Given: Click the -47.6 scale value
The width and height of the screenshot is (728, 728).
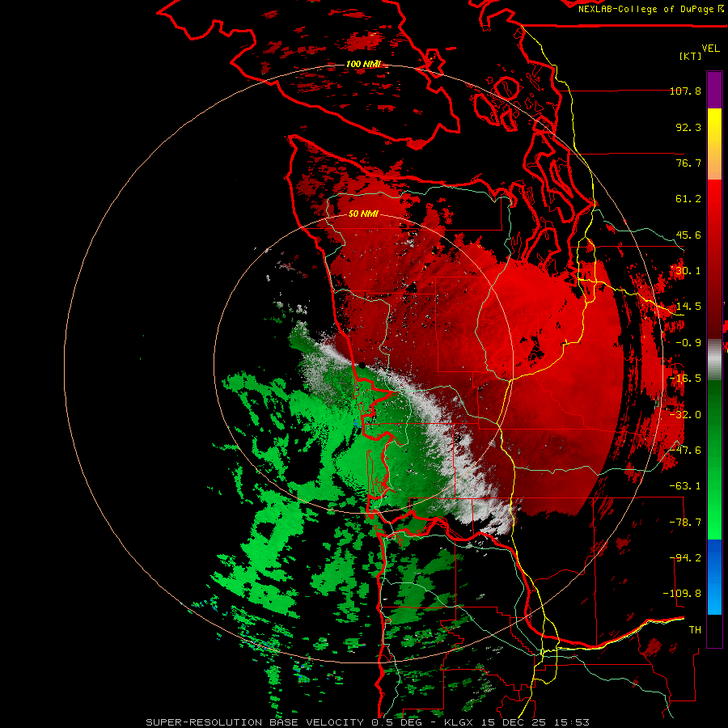Looking at the screenshot, I should coord(685,451).
